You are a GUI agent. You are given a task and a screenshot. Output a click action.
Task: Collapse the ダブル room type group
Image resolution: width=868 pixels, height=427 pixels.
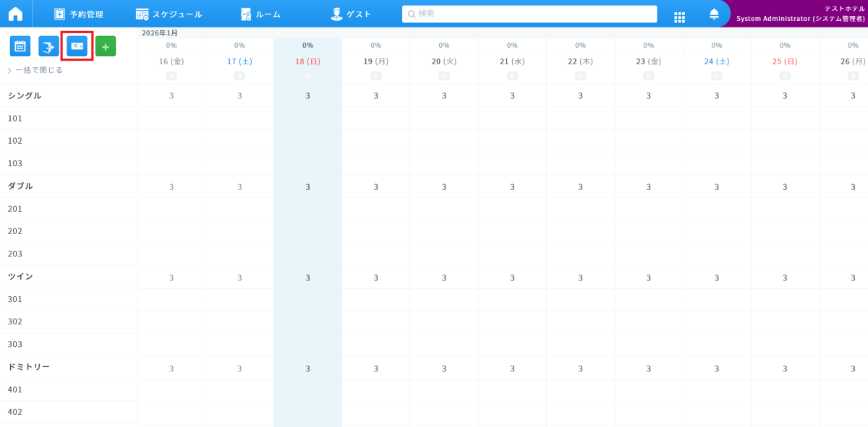pyautogui.click(x=20, y=186)
